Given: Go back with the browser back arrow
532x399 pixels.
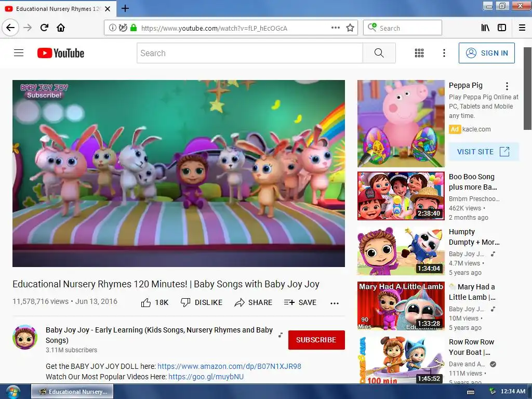Looking at the screenshot, I should [x=10, y=28].
